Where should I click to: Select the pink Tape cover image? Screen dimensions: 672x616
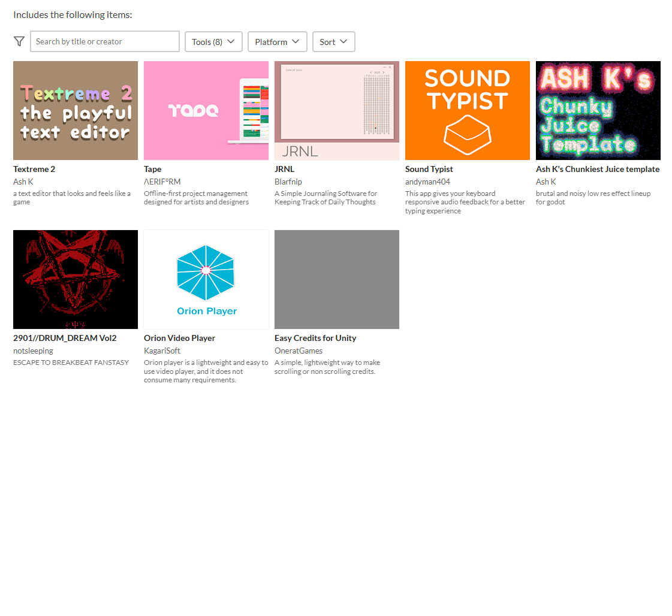[x=206, y=110]
